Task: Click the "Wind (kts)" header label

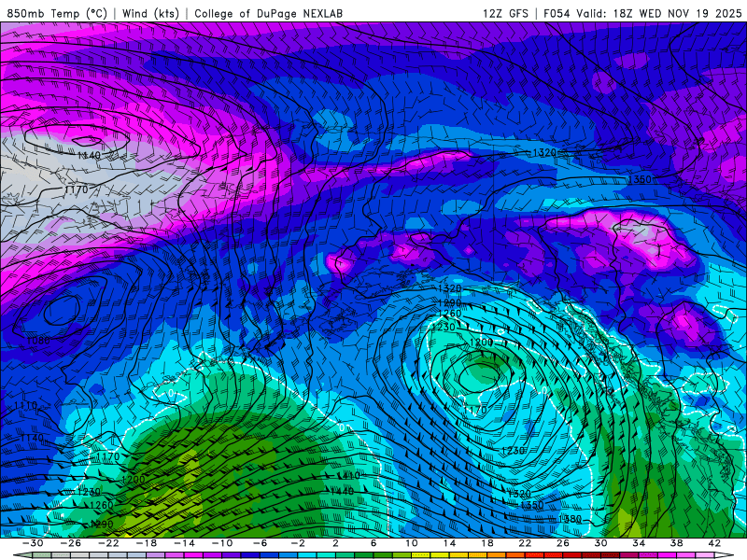Action: [150, 13]
